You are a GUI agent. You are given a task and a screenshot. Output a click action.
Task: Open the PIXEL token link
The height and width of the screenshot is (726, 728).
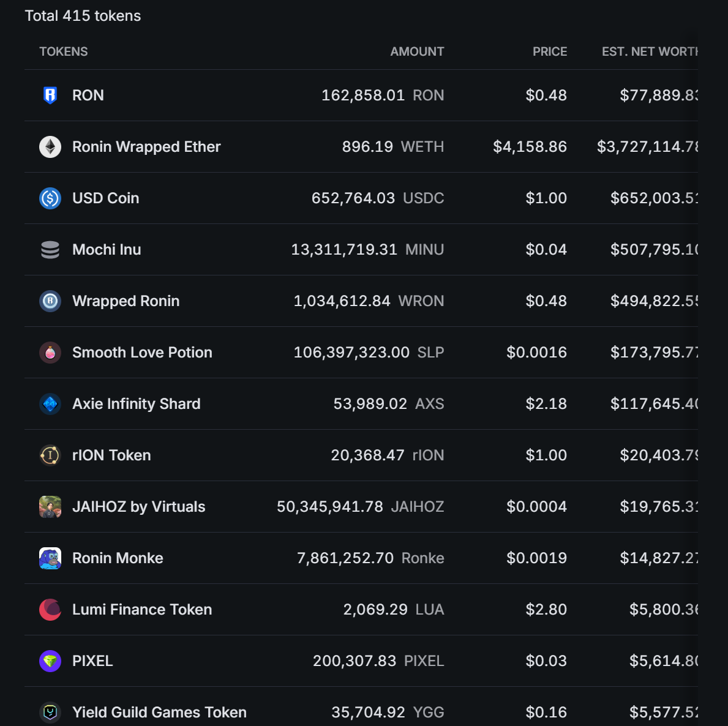click(92, 661)
